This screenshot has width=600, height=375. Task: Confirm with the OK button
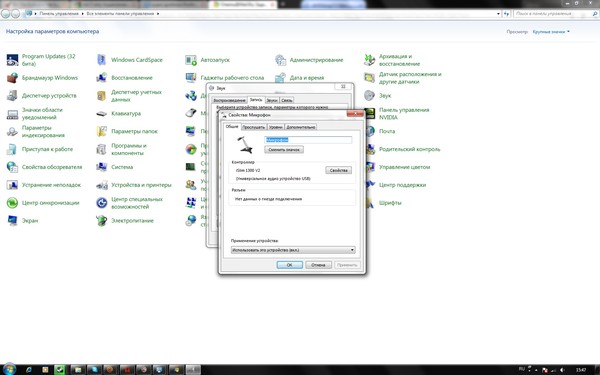(x=290, y=265)
